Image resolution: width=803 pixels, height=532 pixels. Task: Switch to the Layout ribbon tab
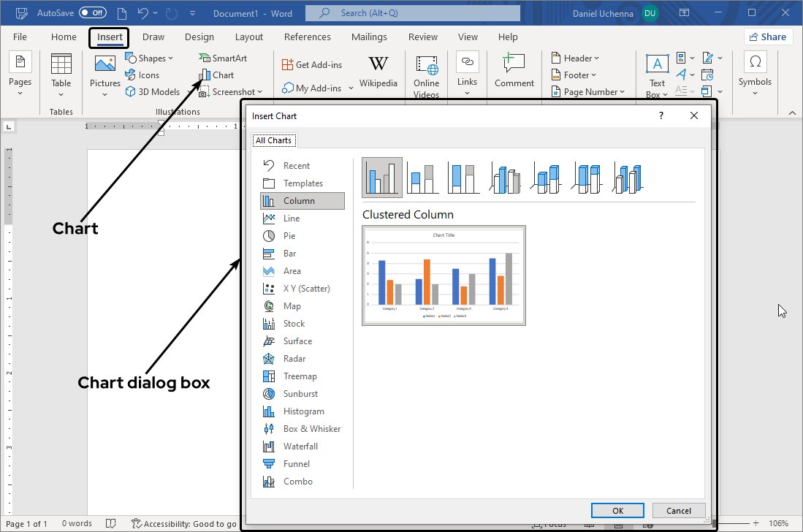pyautogui.click(x=249, y=37)
